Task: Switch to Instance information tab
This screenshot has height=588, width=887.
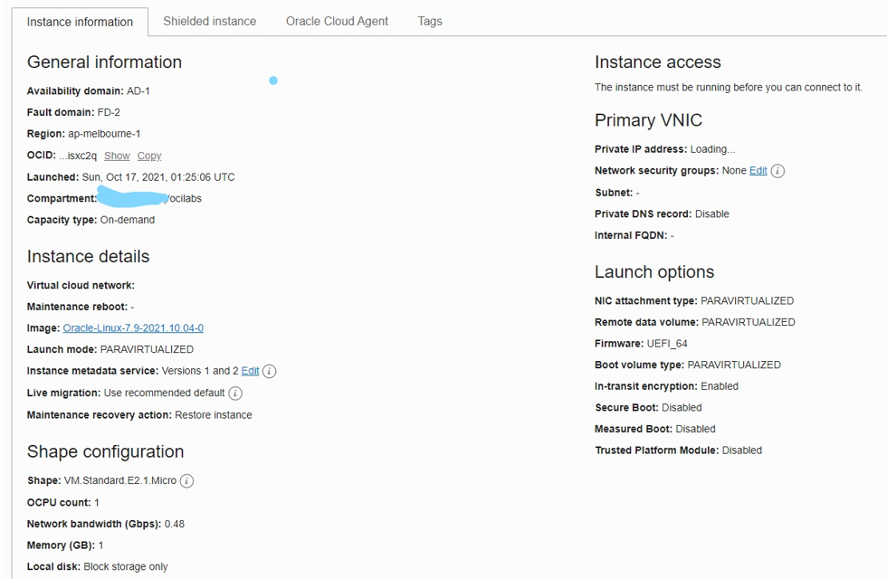Action: click(80, 22)
